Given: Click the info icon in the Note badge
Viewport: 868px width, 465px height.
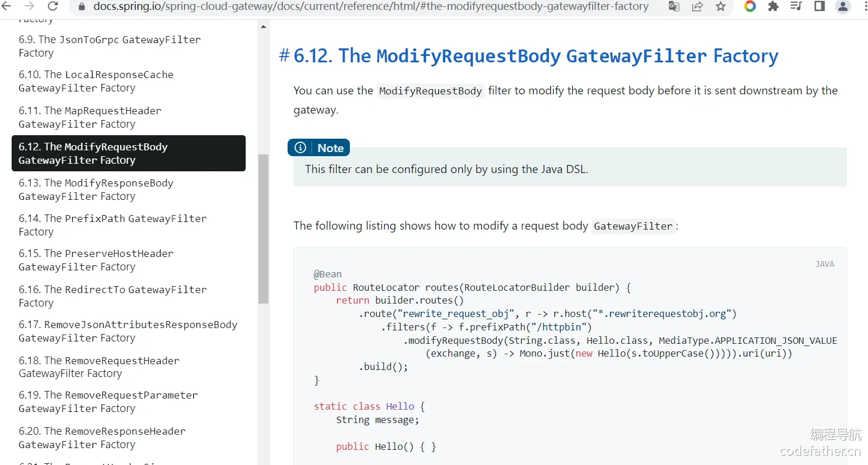Looking at the screenshot, I should point(300,148).
